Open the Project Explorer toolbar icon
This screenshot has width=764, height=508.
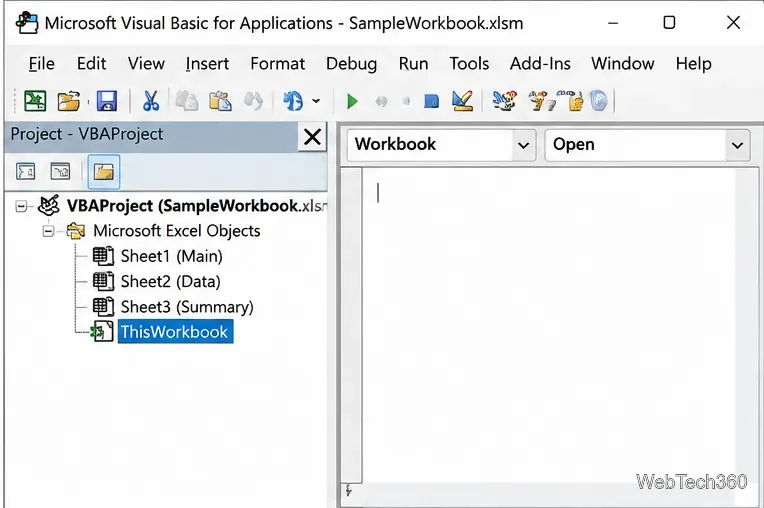(504, 101)
